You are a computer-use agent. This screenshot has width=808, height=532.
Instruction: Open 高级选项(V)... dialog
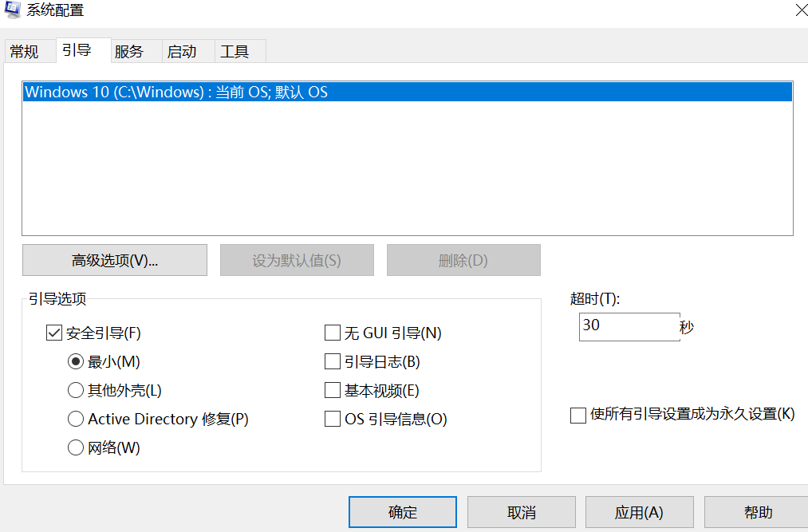tap(115, 260)
